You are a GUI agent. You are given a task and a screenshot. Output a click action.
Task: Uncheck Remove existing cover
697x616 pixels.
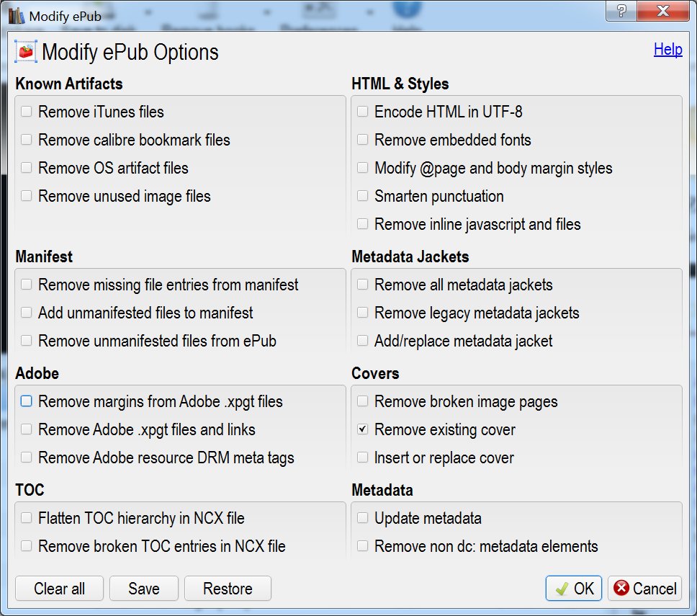[x=363, y=429]
